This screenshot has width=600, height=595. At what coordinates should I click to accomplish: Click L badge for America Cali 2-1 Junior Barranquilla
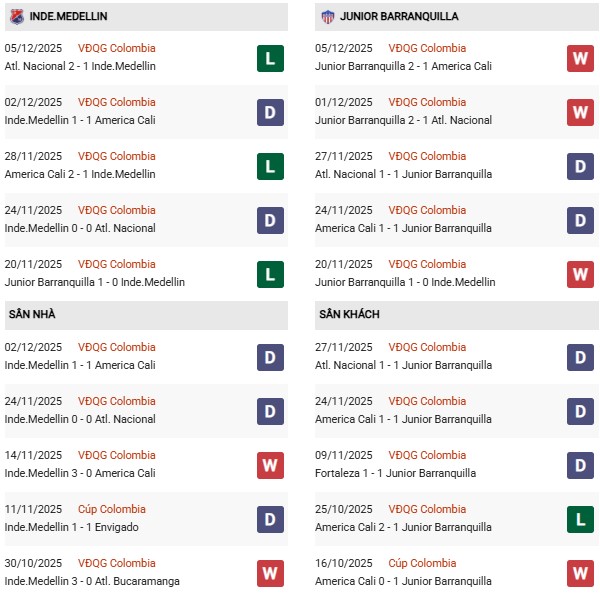pyautogui.click(x=581, y=519)
